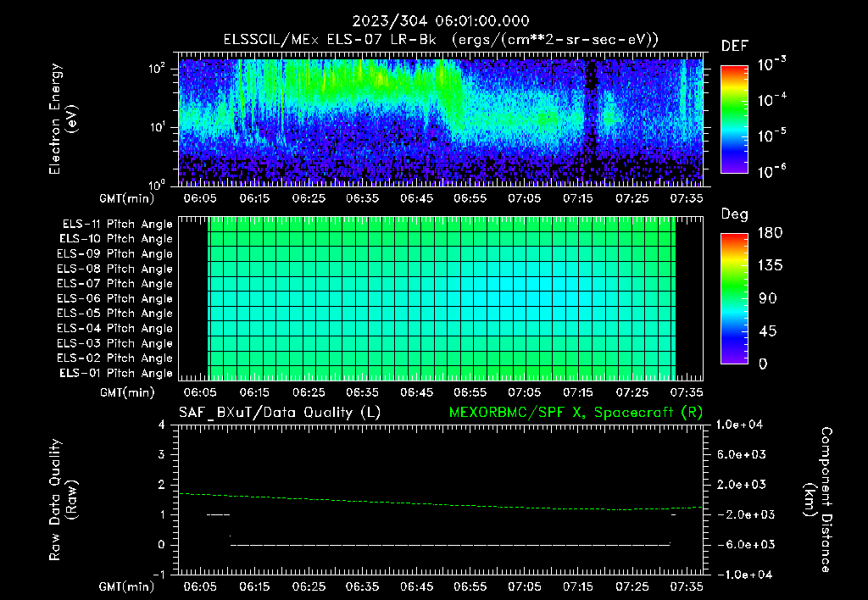Viewport: 868px width, 600px height.
Task: Select the '135' value on Deg scale
Action: 770,266
